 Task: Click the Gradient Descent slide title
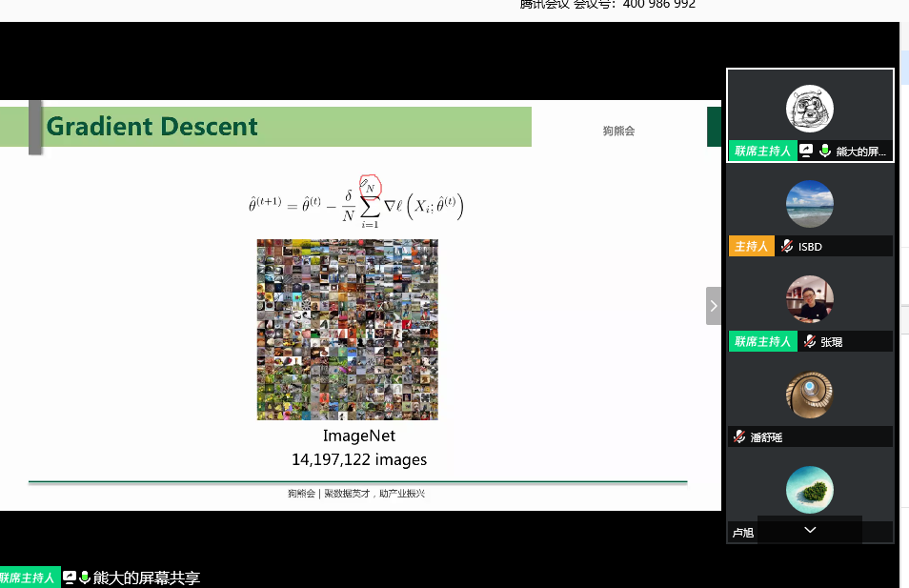[152, 127]
